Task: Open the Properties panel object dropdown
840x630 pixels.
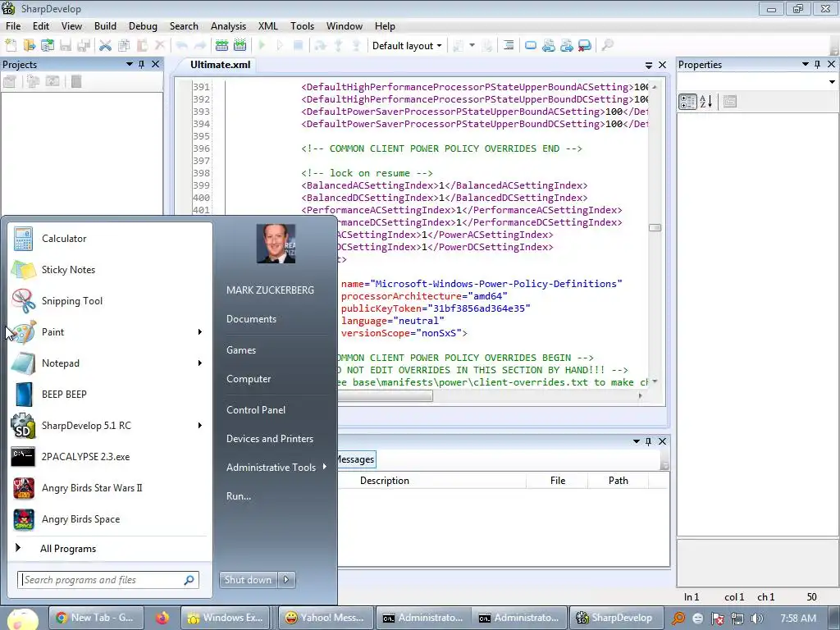Action: click(x=832, y=82)
